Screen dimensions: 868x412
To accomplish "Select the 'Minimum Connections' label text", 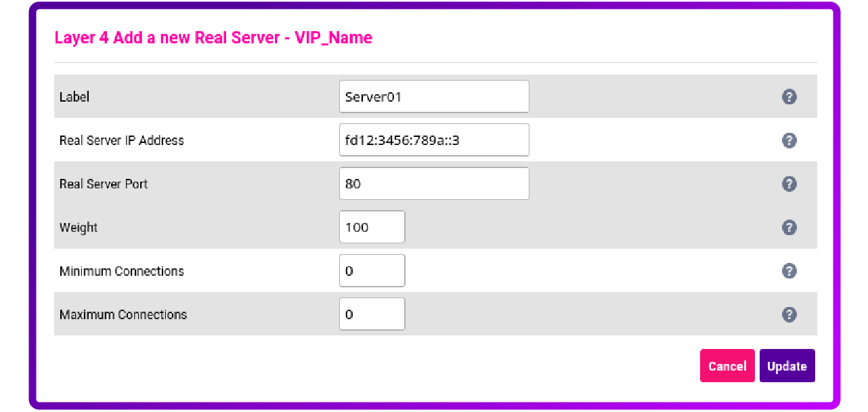I will 122,271.
